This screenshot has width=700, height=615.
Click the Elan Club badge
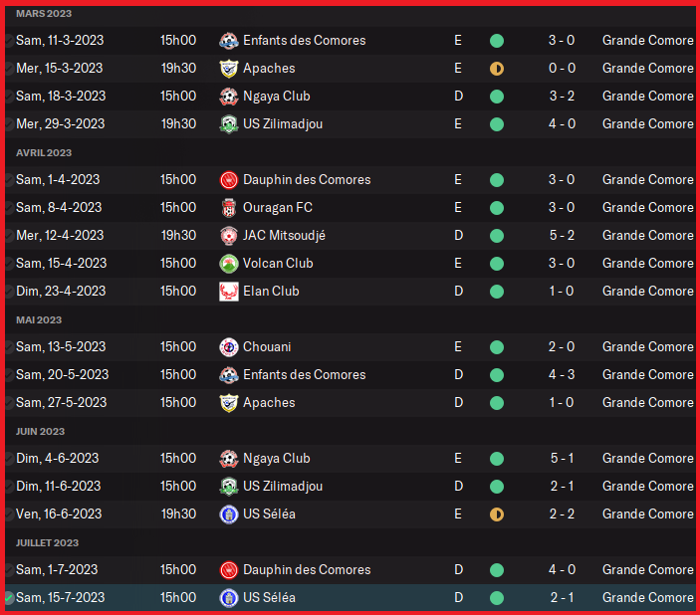(229, 292)
